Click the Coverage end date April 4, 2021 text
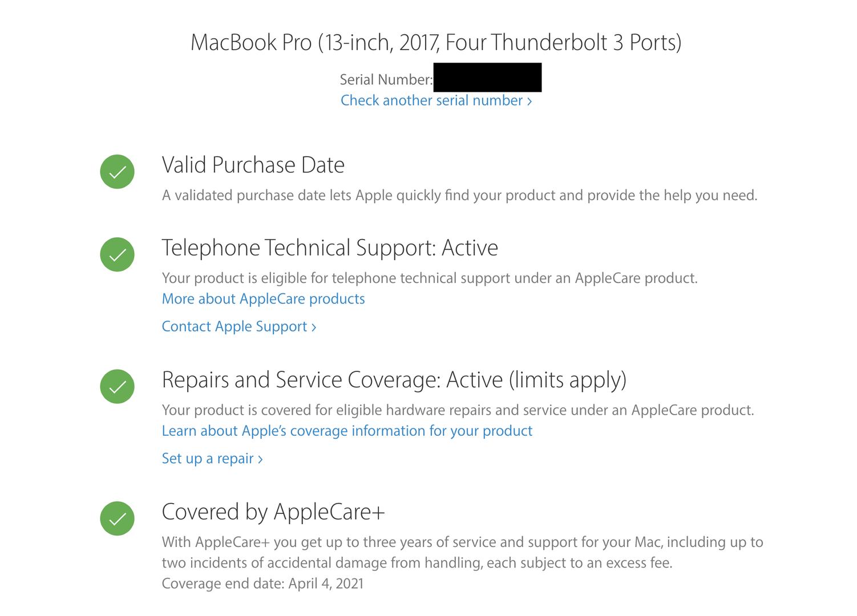Image resolution: width=857 pixels, height=616 pixels. [262, 583]
